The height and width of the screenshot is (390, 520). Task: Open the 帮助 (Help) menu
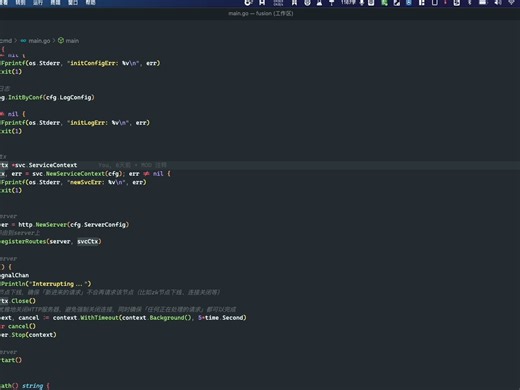click(90, 2)
